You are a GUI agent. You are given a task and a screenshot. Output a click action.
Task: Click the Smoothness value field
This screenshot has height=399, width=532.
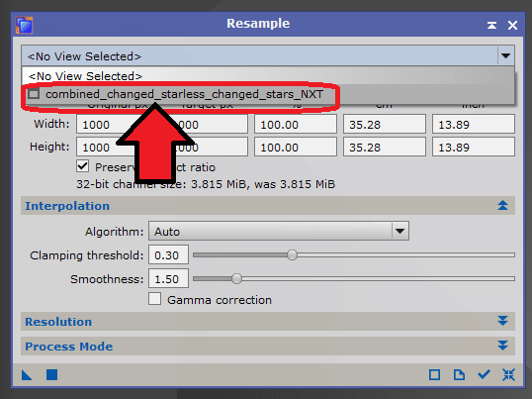tap(168, 279)
